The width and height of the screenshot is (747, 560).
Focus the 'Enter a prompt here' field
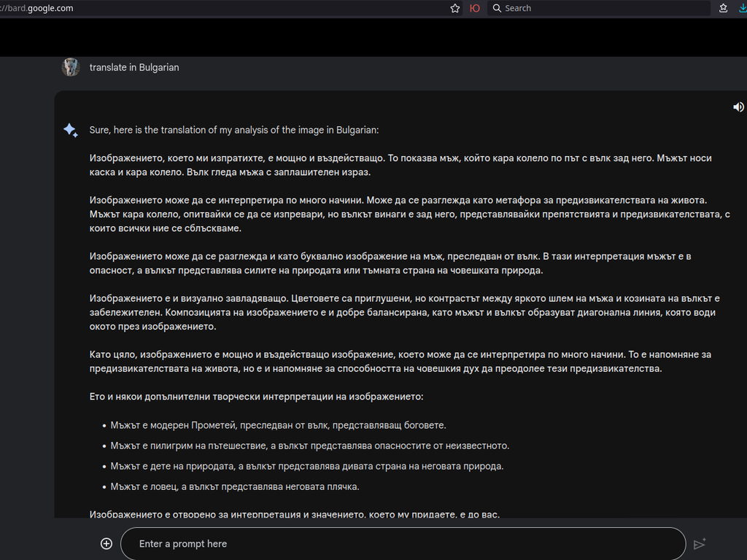[401, 543]
